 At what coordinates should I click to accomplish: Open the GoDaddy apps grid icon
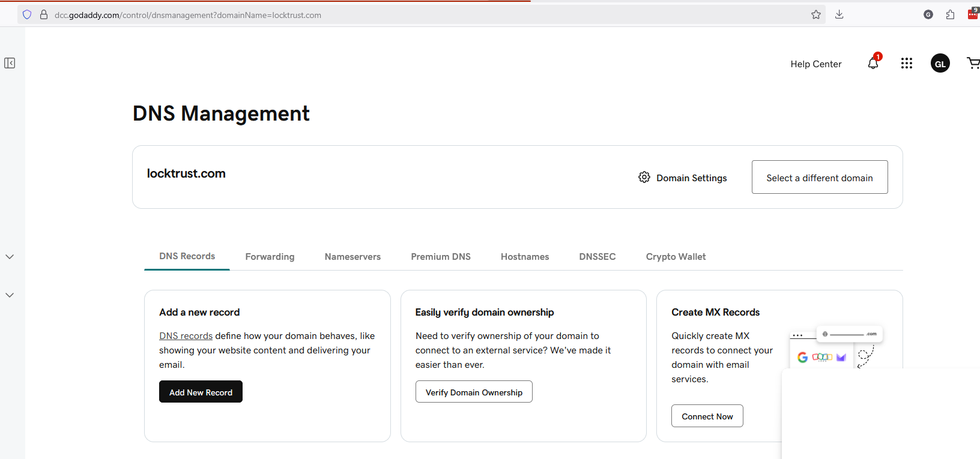907,63
